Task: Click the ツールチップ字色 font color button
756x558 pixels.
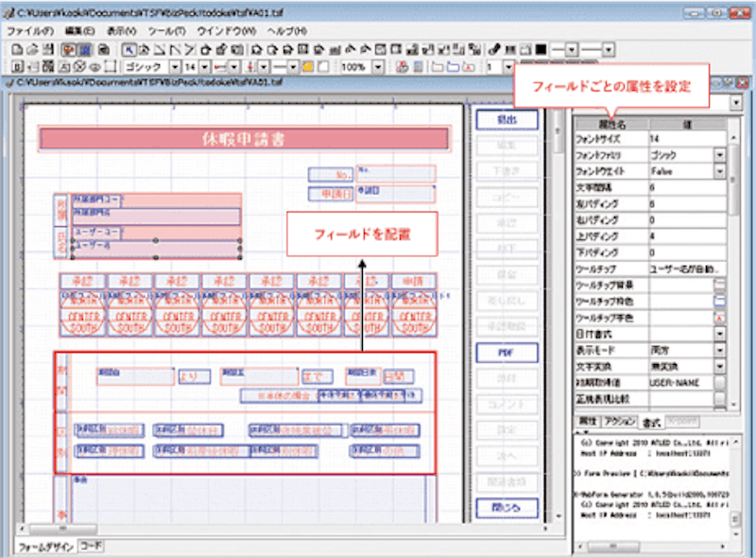Action: click(x=720, y=319)
